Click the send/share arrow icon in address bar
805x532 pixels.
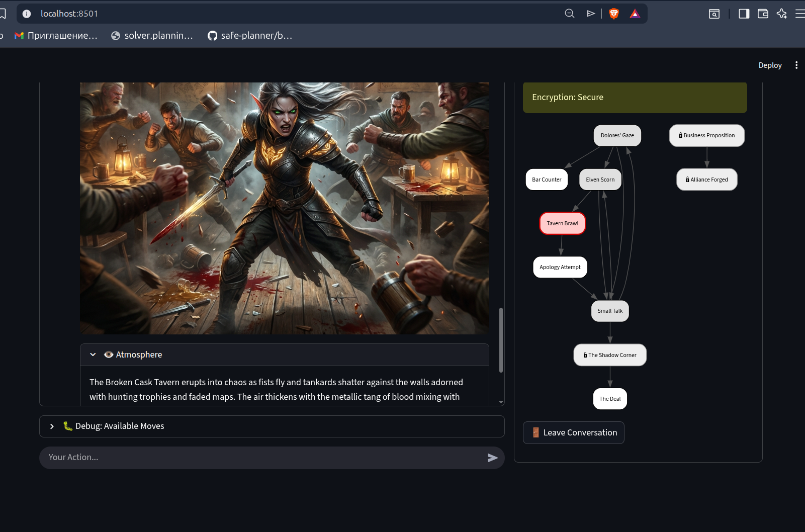click(591, 14)
